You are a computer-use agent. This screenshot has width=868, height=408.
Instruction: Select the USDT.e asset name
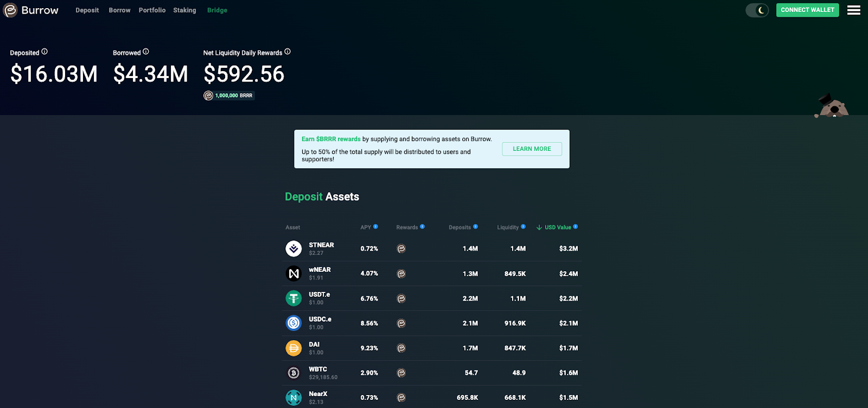point(319,295)
